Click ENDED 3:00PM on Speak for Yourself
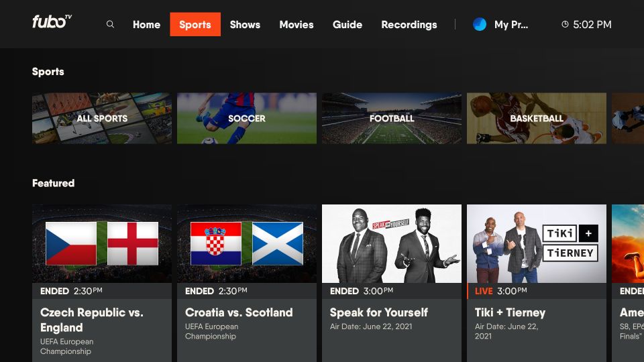Screen dimensions: 644x362 click(x=362, y=291)
